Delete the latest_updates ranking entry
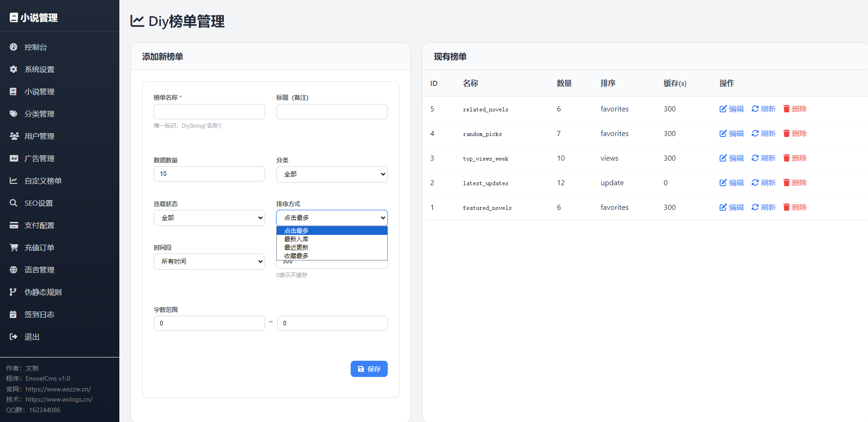 [795, 182]
